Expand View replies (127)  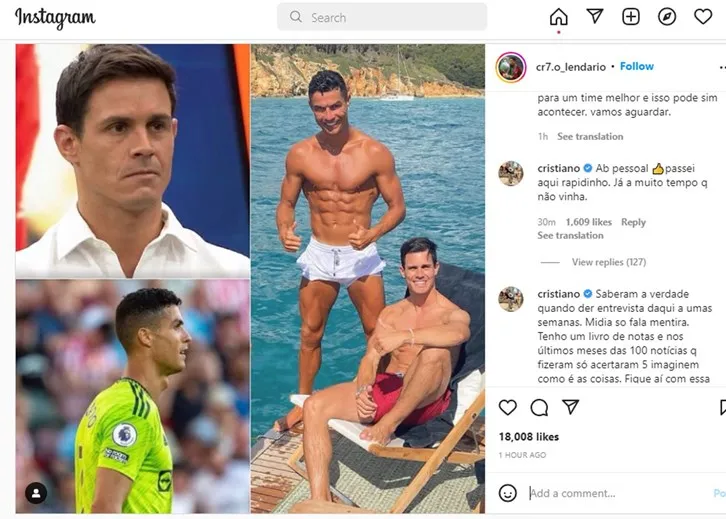tap(608, 262)
